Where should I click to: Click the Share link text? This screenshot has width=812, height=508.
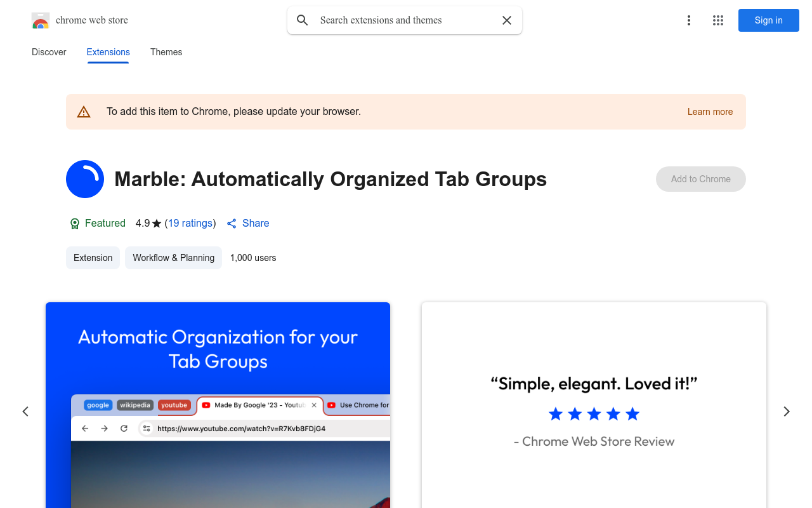point(256,224)
